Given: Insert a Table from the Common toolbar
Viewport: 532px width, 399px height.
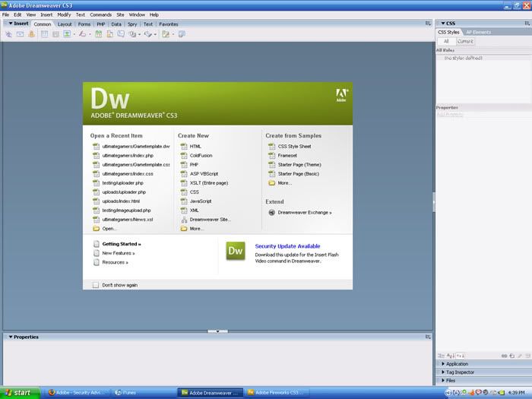Looking at the screenshot, I should [44, 34].
